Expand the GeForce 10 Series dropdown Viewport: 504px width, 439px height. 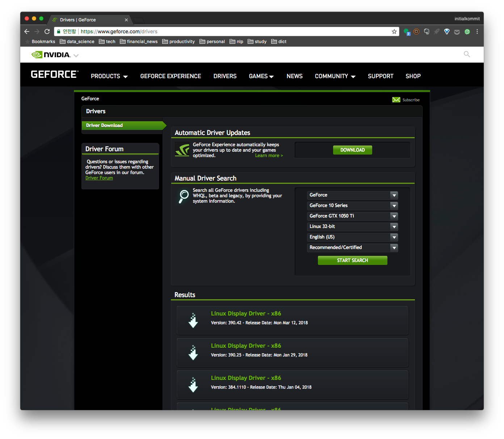click(352, 206)
